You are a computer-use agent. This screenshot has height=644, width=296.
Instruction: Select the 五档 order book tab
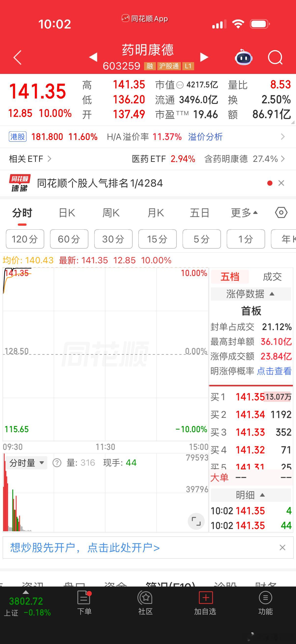[x=230, y=277]
